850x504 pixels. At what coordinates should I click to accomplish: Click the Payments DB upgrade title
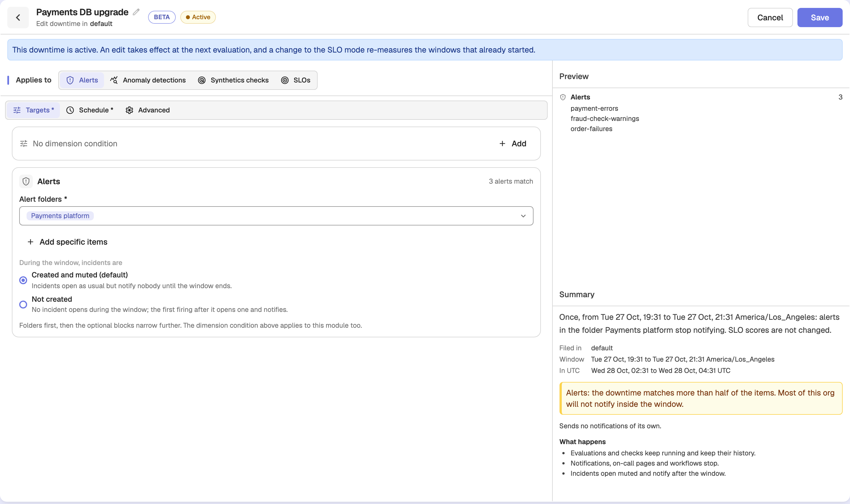[82, 12]
